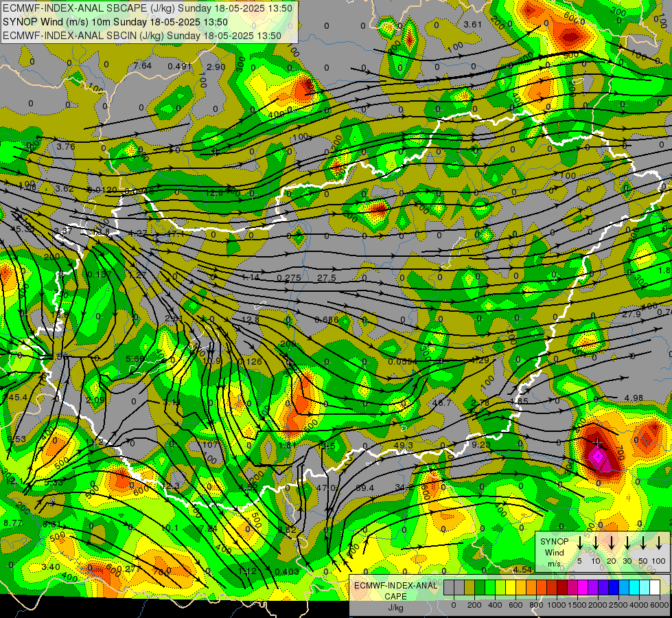672x618 pixels.
Task: Click the 9.23 value on the map
Action: click(481, 445)
